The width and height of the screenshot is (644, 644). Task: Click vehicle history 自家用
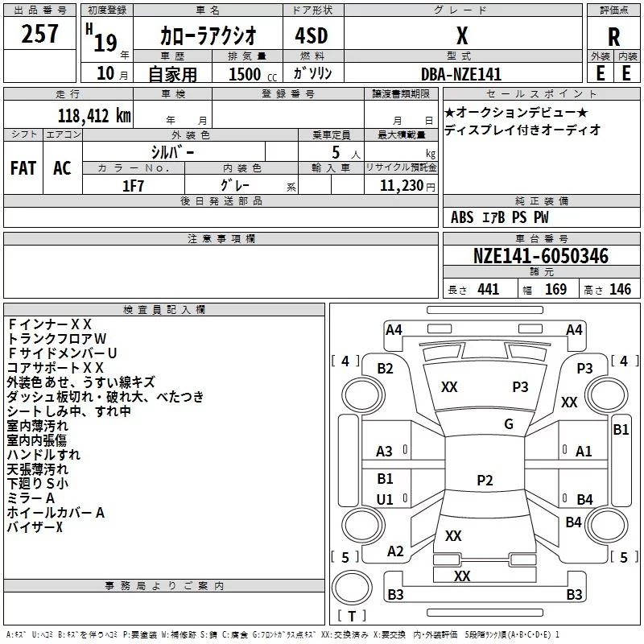click(172, 74)
